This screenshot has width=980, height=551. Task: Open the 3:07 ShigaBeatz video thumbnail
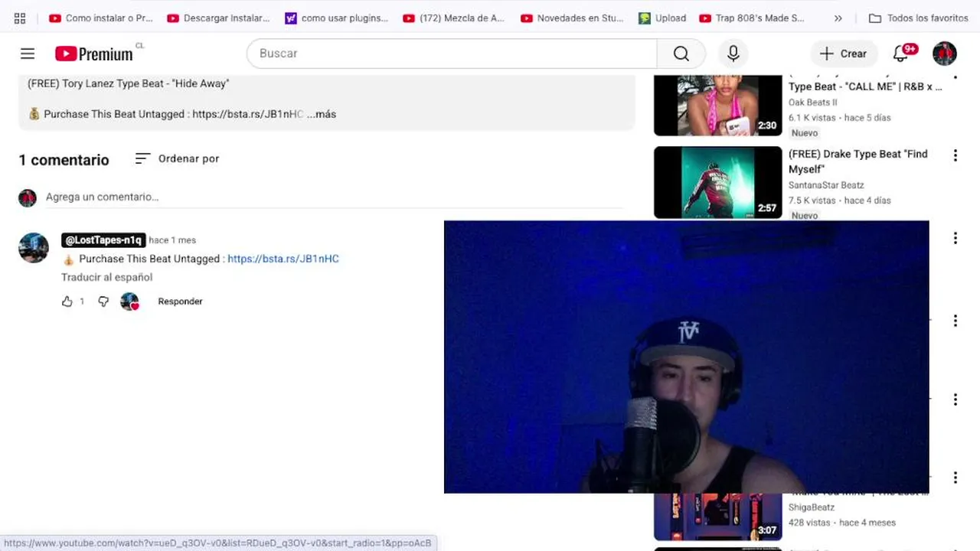tap(717, 517)
